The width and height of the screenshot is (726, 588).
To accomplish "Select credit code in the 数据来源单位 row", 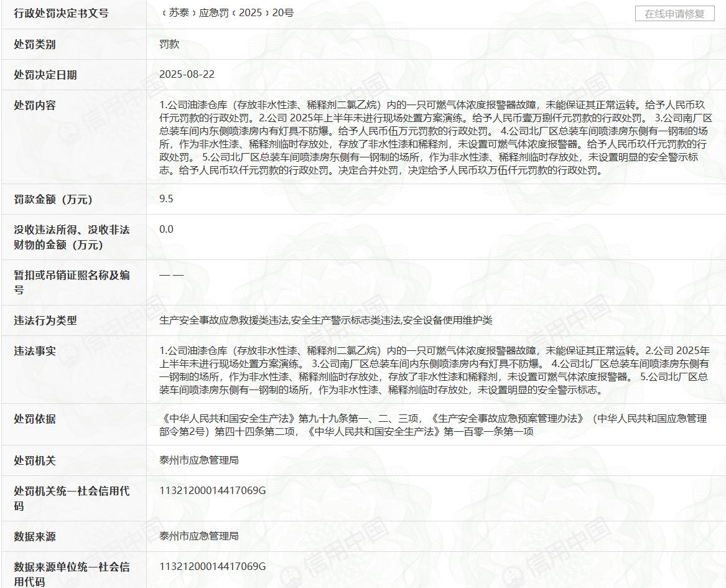I will coord(213,567).
